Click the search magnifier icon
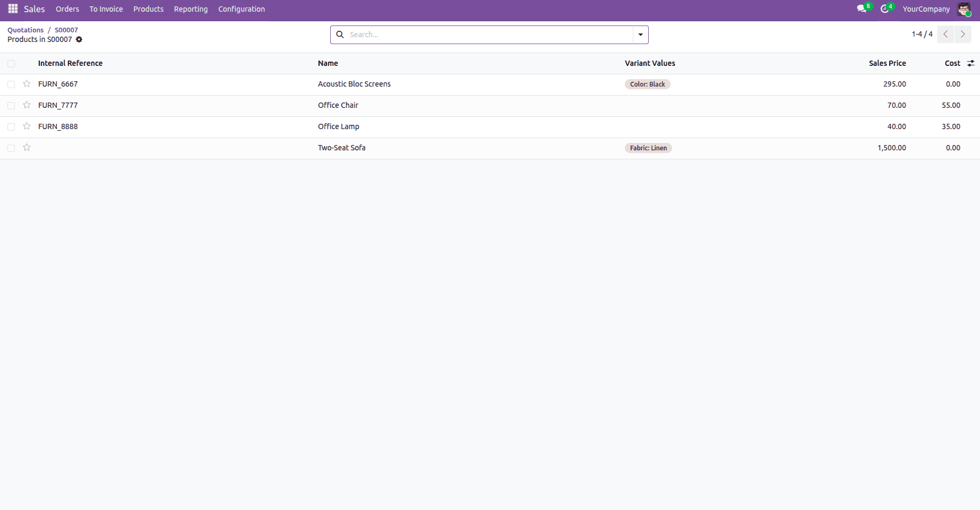Screen dimensions: 980x510 click(x=340, y=35)
